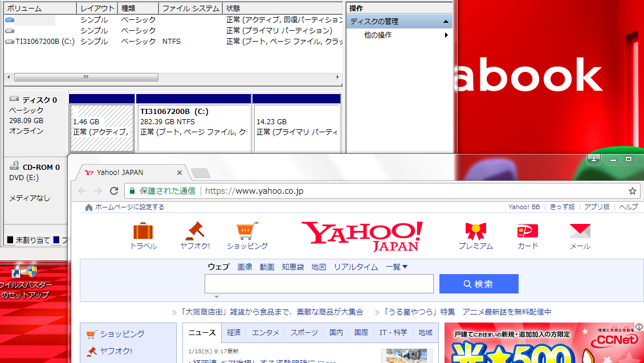Select the スポーツ news tab
Screen dimensions: 644x363
[304, 333]
